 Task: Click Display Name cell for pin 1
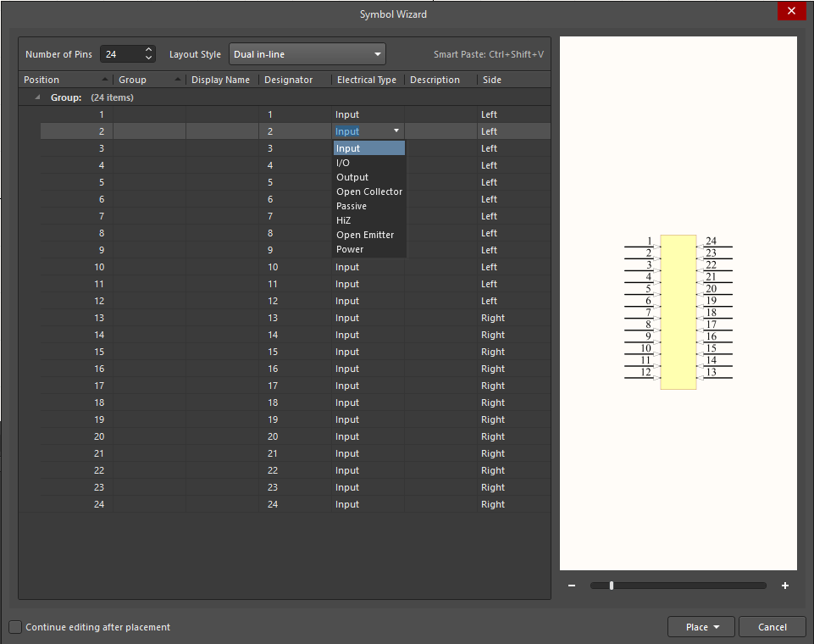[x=222, y=114]
